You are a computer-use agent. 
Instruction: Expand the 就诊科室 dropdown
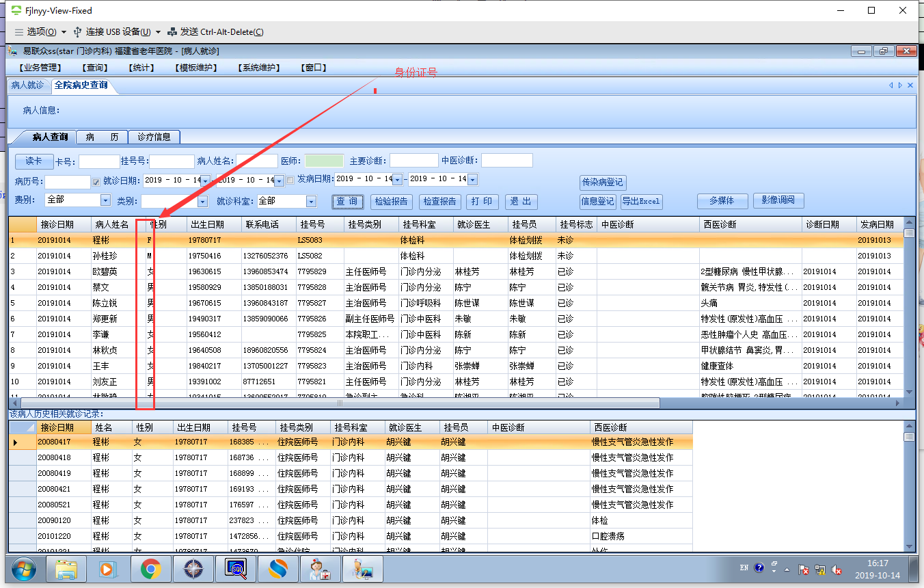(312, 201)
